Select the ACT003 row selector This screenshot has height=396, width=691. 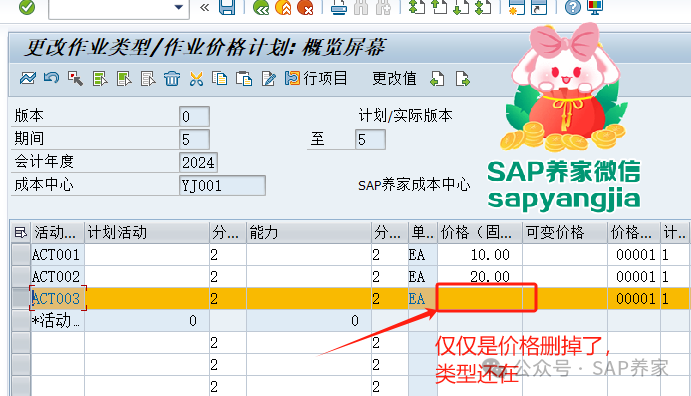click(x=21, y=299)
